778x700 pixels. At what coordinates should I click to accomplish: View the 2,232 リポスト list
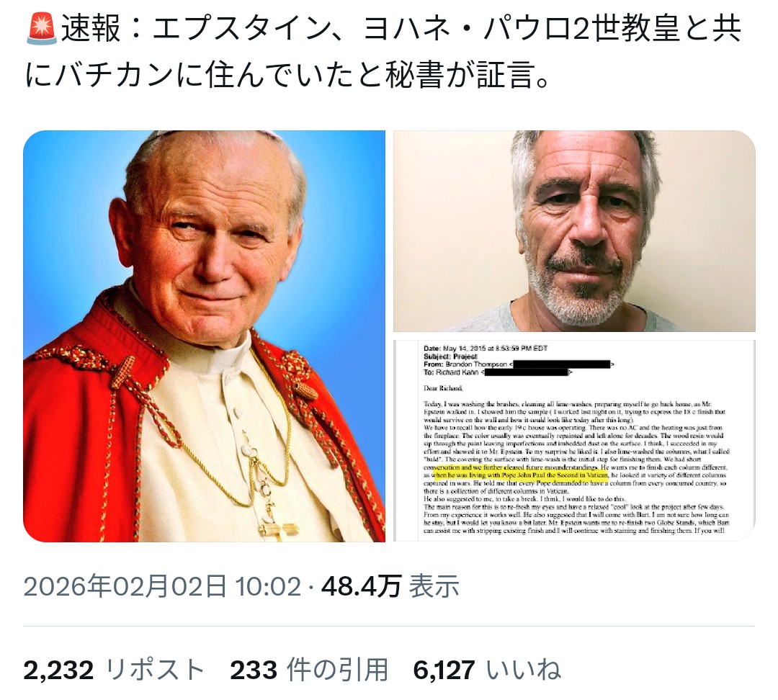coord(114,670)
